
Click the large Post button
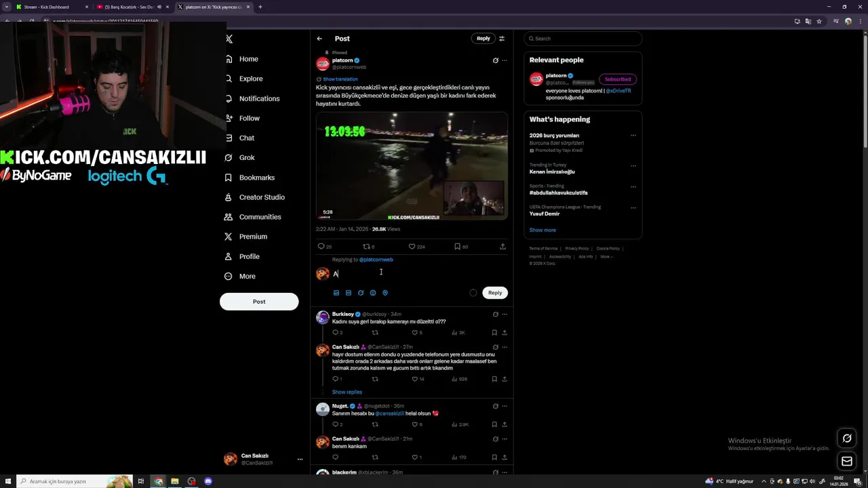click(x=259, y=302)
